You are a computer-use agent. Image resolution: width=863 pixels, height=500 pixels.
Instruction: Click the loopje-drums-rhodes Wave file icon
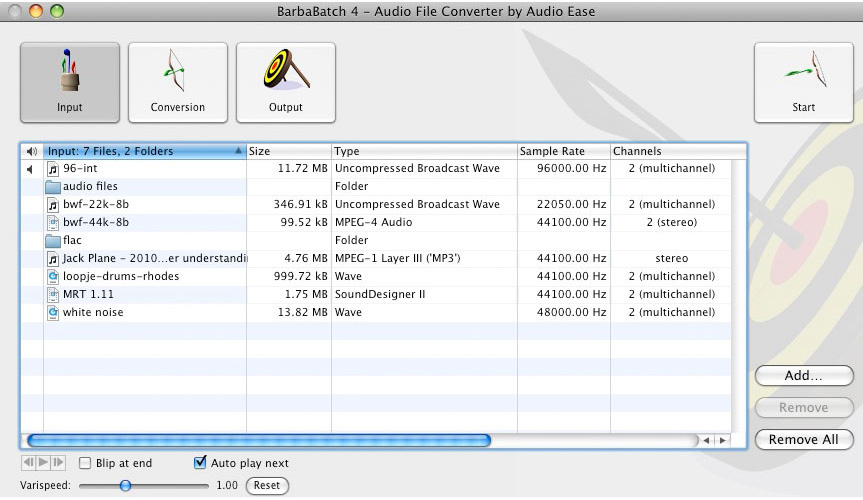click(x=54, y=277)
